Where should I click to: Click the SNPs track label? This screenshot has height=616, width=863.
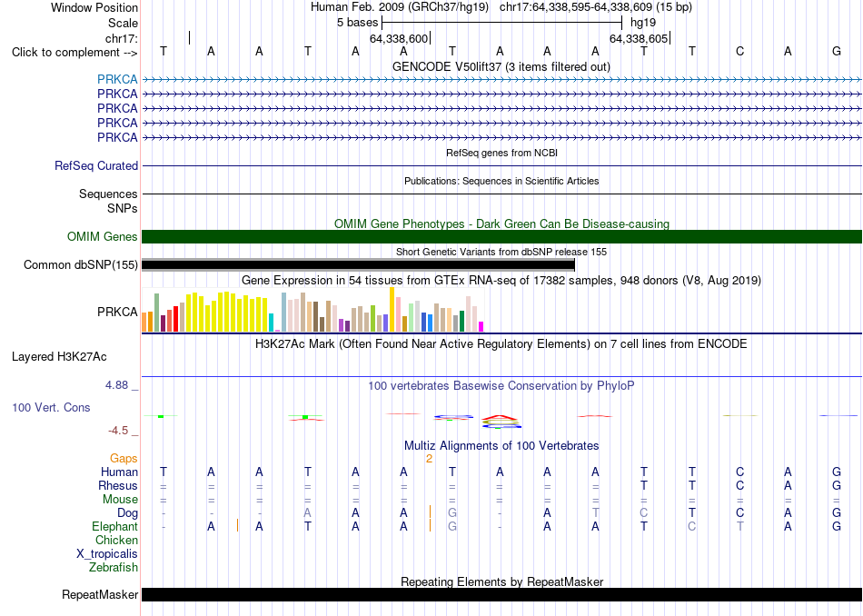coord(123,209)
